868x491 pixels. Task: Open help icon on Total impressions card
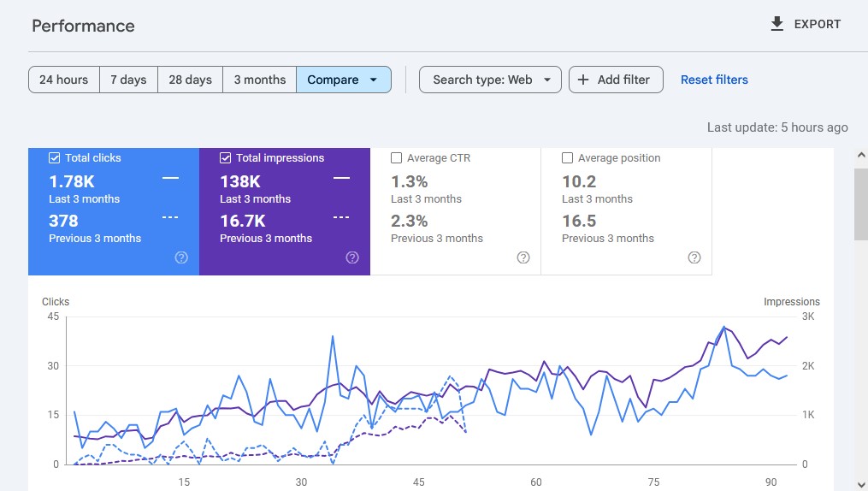352,257
